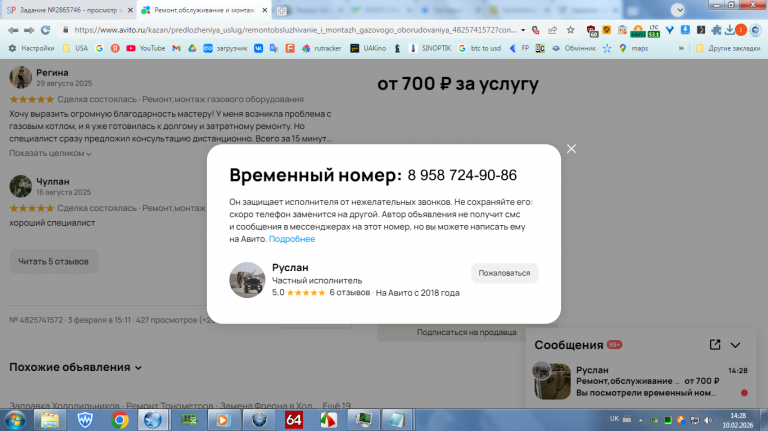This screenshot has height=431, width=768.
Task: Open the VK bookmark icon
Action: coord(258,48)
